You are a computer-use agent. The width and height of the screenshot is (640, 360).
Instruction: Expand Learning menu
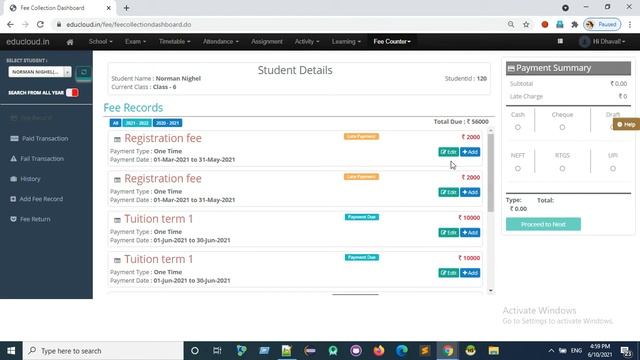pos(346,42)
